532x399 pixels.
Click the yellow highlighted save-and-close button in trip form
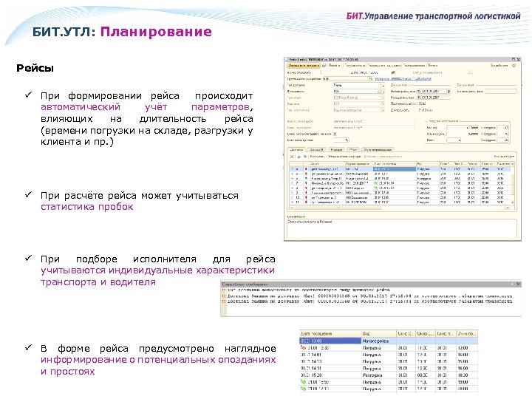pyautogui.click(x=304, y=65)
